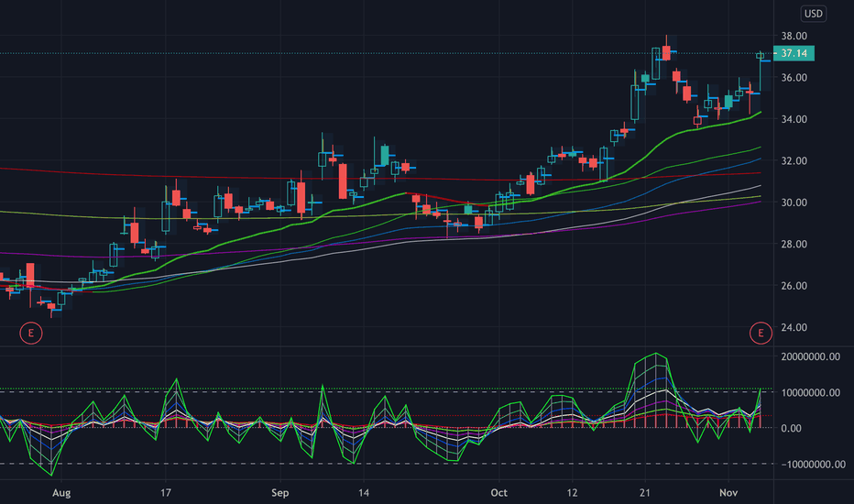
Task: Click the 26.00 price axis label
Action: pos(794,286)
